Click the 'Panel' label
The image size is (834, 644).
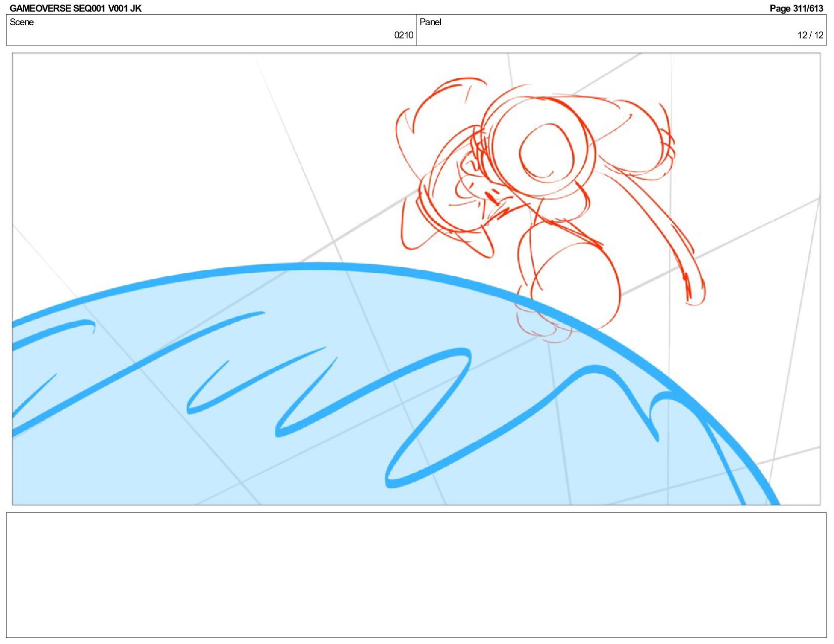click(431, 22)
